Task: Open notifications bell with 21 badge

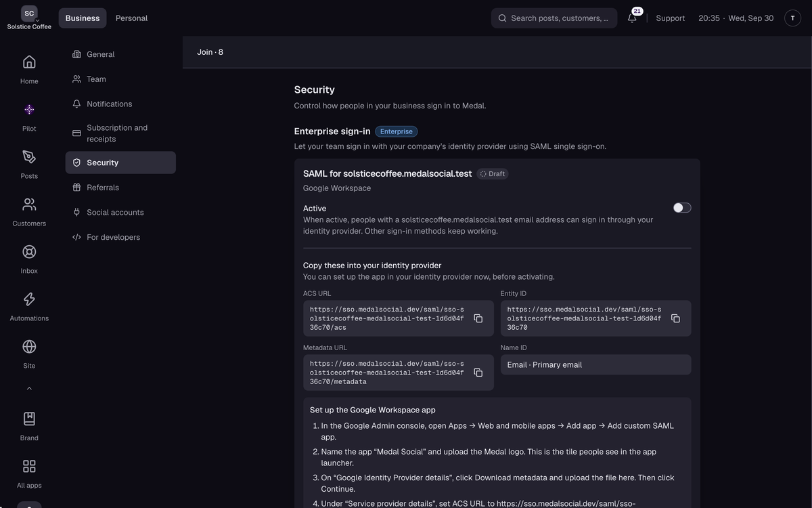Action: (633, 18)
